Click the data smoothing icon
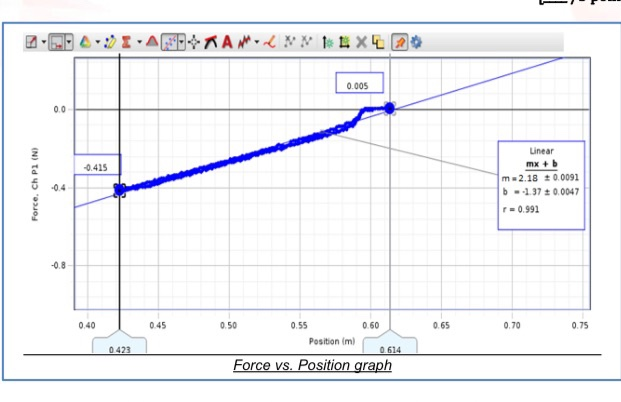This screenshot has width=621, height=402. 245,42
